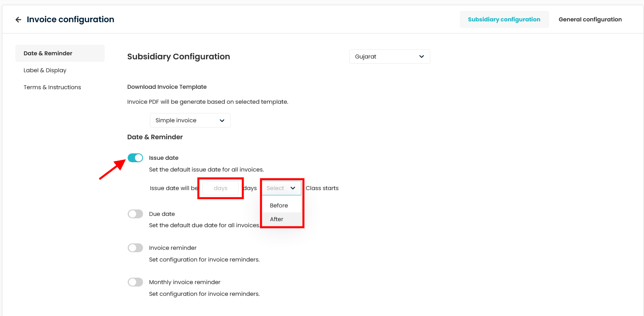The image size is (644, 316).
Task: Go back using the left arrow icon
Action: point(18,19)
